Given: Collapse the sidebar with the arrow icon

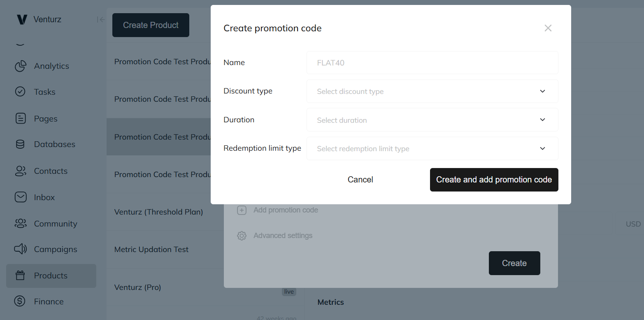Looking at the screenshot, I should point(100,19).
